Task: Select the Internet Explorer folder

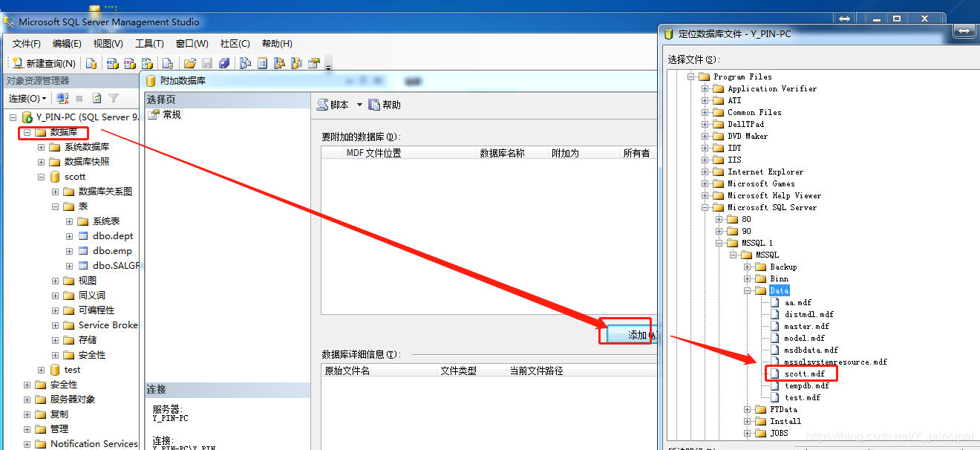Action: (x=765, y=172)
